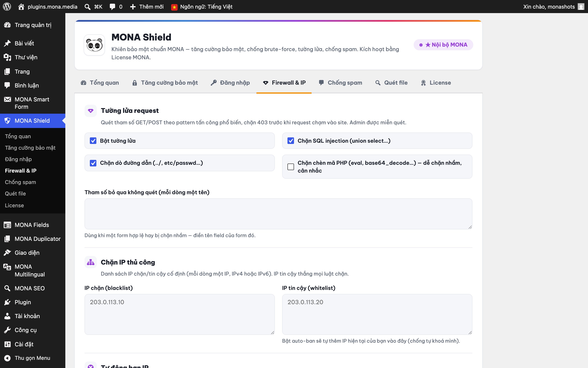Open the search magnifier in admin bar

coord(87,7)
